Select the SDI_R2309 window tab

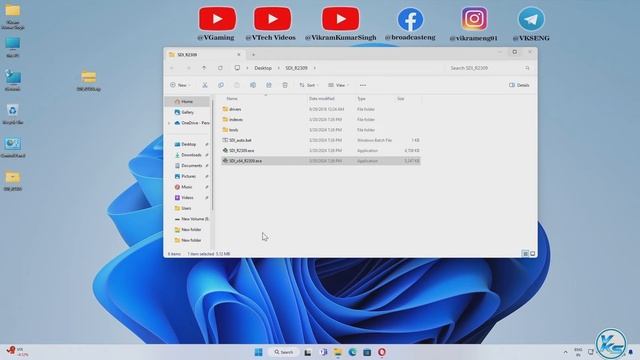click(x=205, y=55)
